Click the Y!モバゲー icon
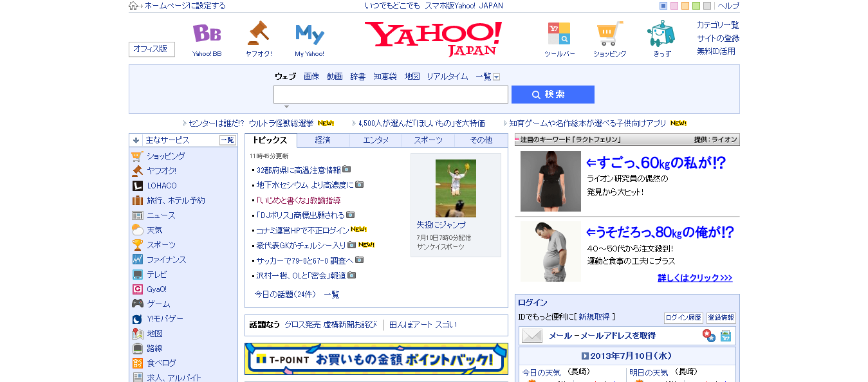Image resolution: width=868 pixels, height=382 pixels. (137, 319)
